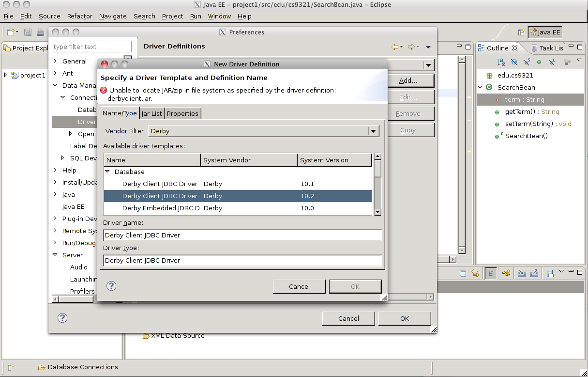588x377 pixels.
Task: Toggle Hide Local Types in Outline toolbar
Action: point(552,61)
